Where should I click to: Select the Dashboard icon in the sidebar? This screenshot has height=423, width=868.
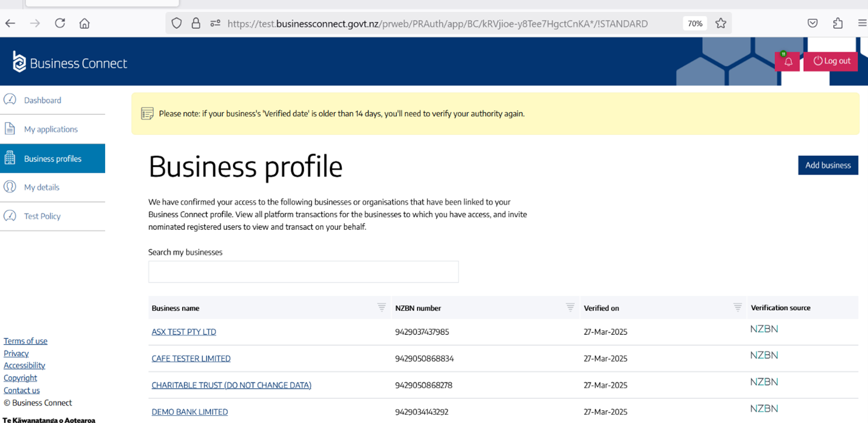10,100
